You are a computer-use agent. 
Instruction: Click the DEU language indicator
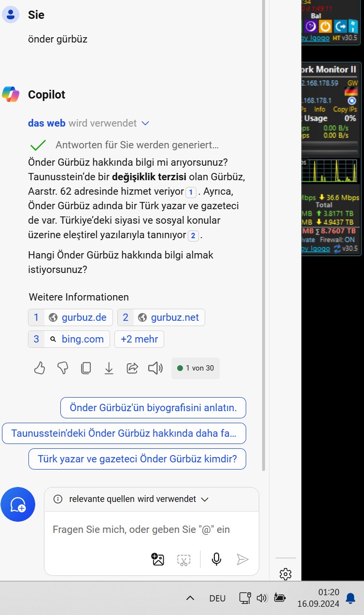point(218,598)
